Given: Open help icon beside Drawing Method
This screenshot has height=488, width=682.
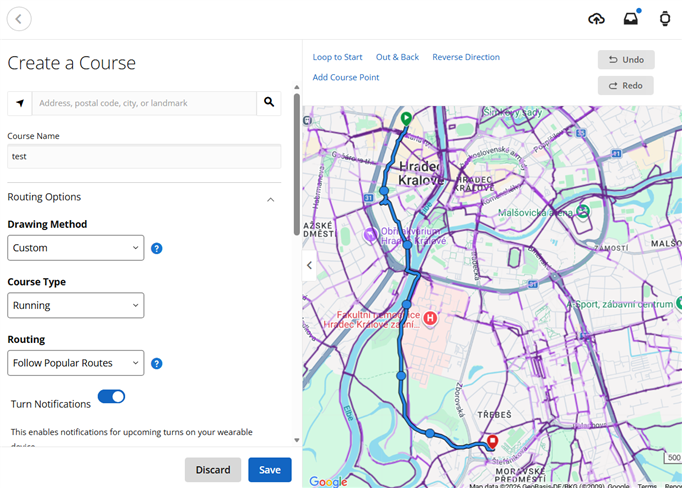Looking at the screenshot, I should [157, 248].
